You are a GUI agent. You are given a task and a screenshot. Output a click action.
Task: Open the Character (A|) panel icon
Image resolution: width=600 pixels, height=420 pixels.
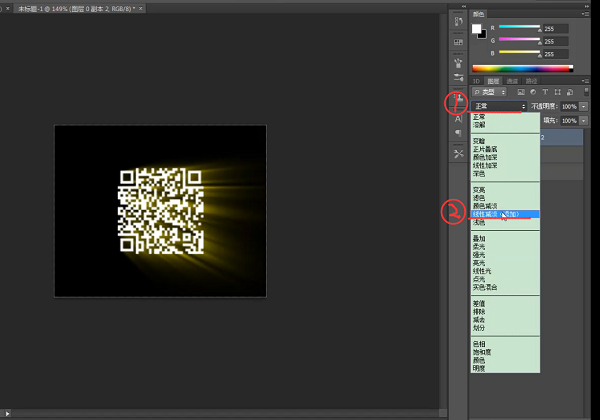[x=458, y=119]
